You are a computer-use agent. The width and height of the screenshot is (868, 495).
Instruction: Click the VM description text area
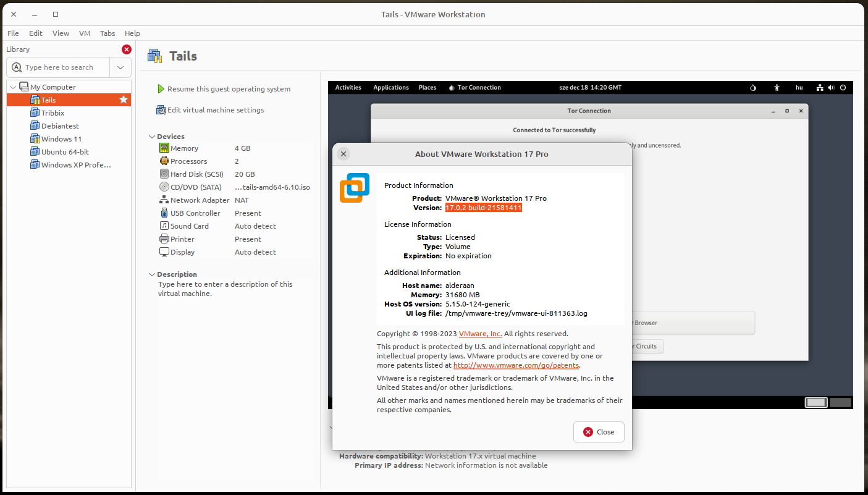[234, 289]
